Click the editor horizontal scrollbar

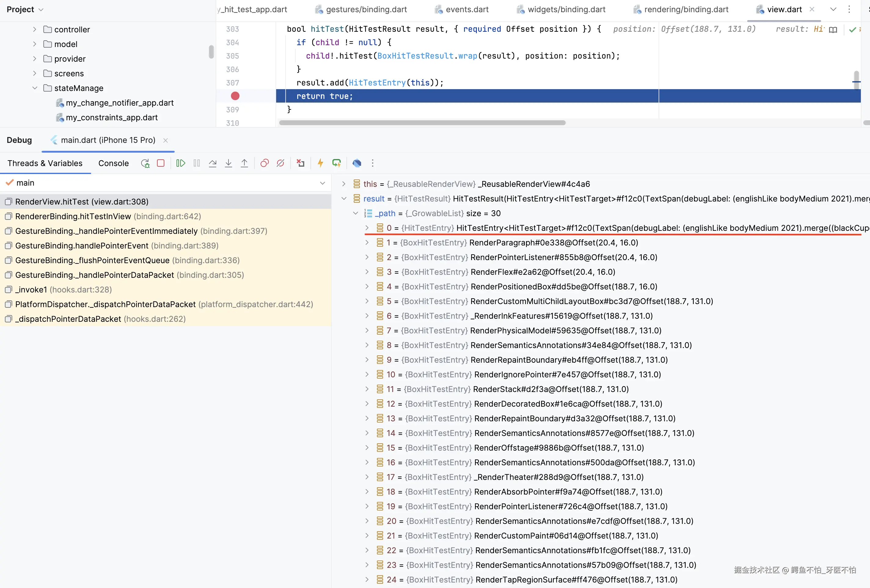point(422,123)
